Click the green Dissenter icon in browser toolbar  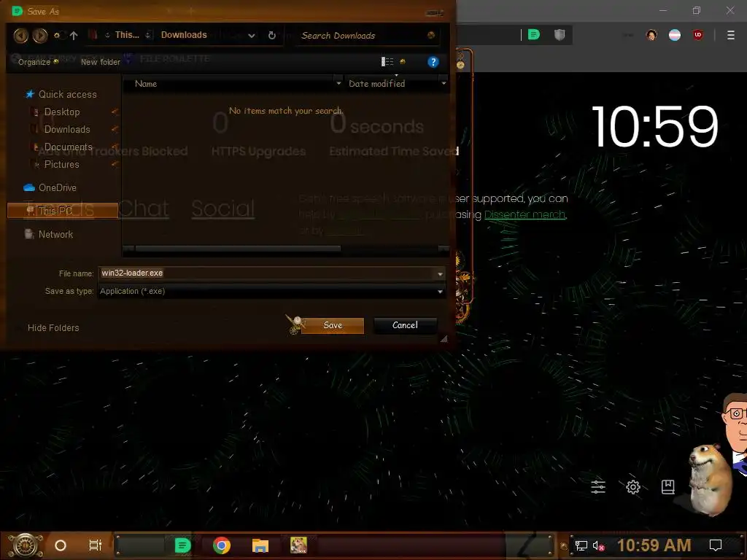point(534,35)
